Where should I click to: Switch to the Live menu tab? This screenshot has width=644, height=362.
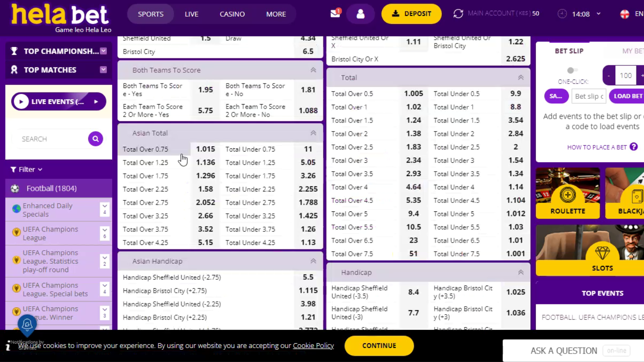(x=191, y=14)
